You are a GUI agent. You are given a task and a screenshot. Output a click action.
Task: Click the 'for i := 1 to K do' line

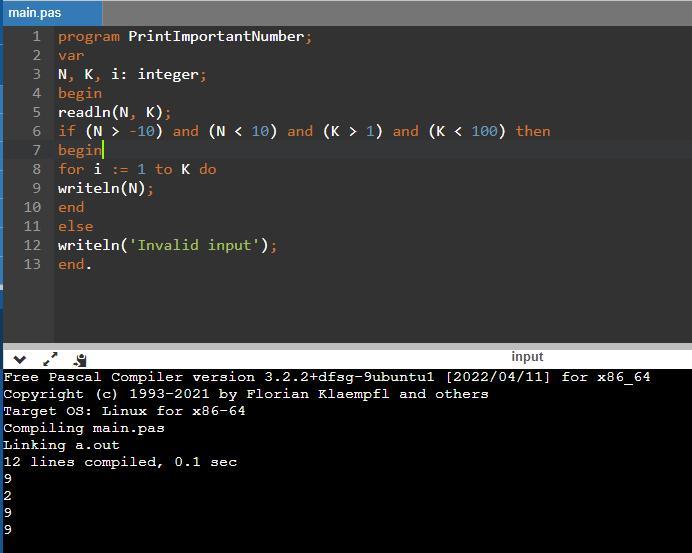pyautogui.click(x=137, y=169)
